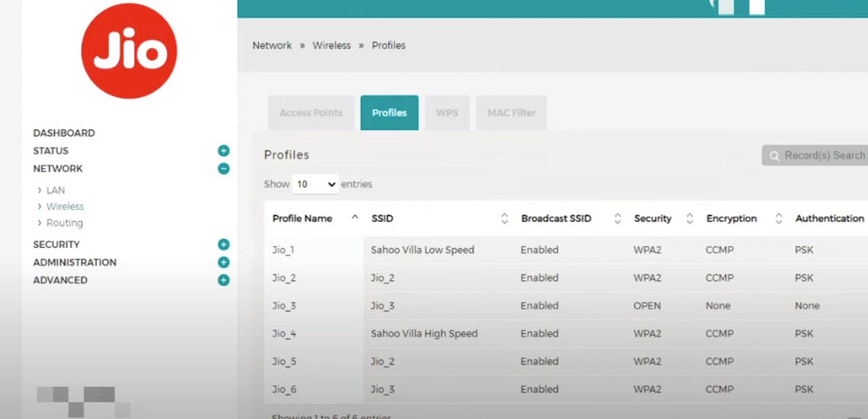Screen dimensions: 868x419
Task: Open the WPS tab
Action: click(447, 113)
